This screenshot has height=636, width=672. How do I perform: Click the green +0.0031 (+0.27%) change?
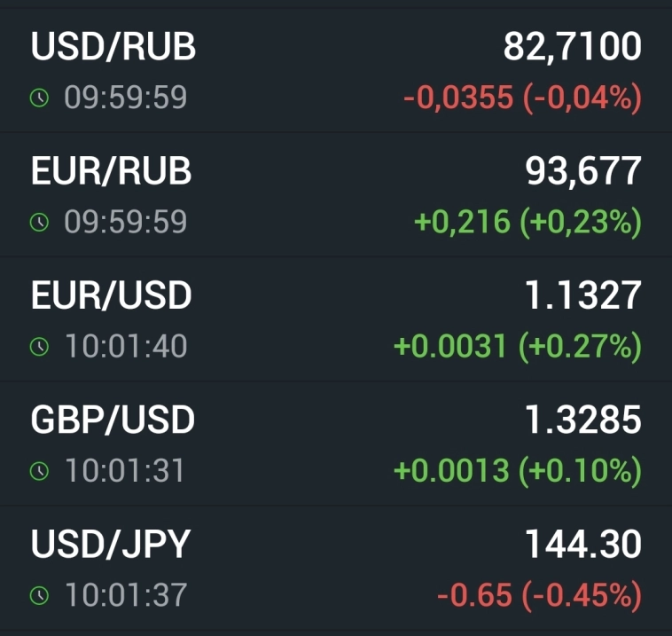[x=517, y=346]
